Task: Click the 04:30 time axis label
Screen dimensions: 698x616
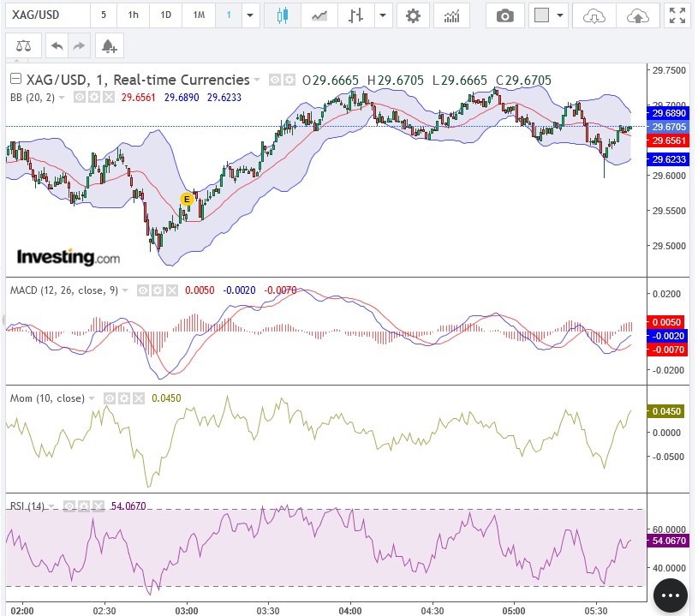Action: [x=433, y=610]
